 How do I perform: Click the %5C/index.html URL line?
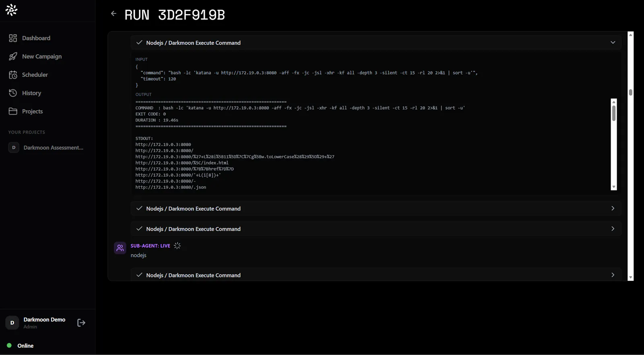tap(182, 163)
